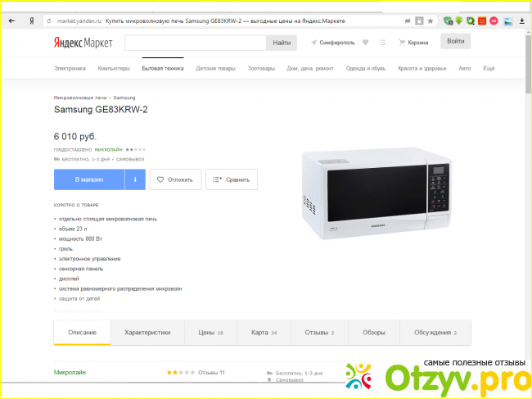
Task: Open the Корзина shopping cart
Action: point(413,43)
